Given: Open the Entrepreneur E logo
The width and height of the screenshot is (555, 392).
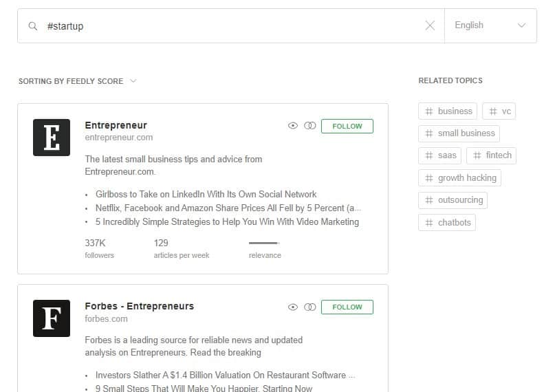Looking at the screenshot, I should (52, 138).
